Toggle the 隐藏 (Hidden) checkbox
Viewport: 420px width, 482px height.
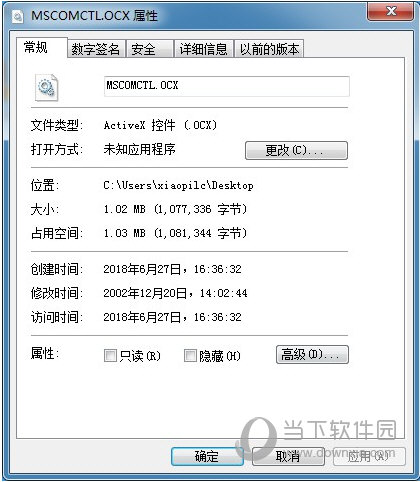pyautogui.click(x=190, y=355)
